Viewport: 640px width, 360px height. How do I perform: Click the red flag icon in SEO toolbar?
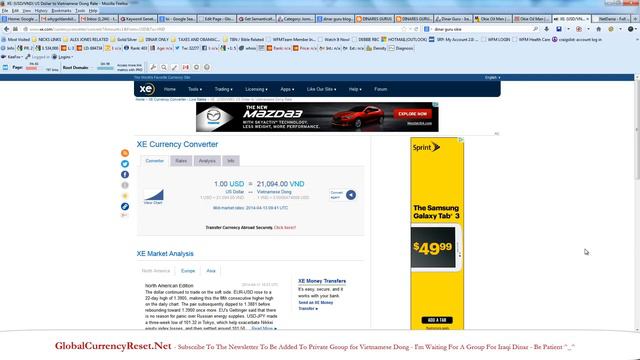click(x=186, y=67)
